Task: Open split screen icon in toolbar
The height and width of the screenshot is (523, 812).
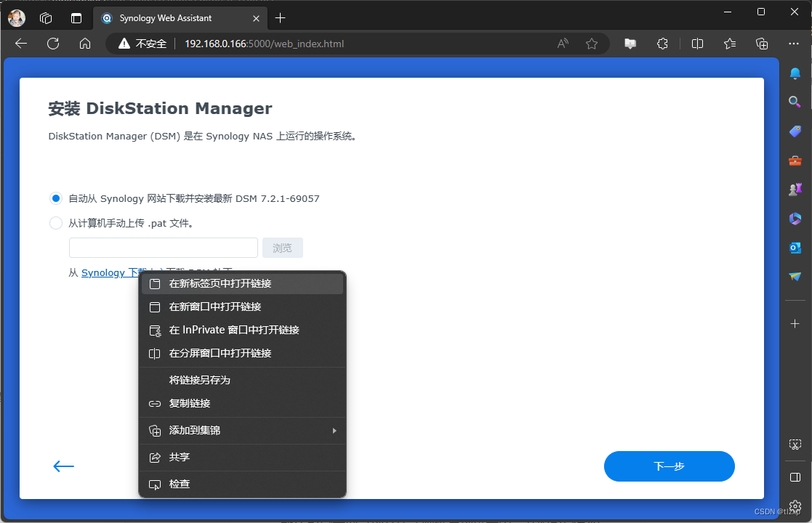Action: tap(698, 44)
